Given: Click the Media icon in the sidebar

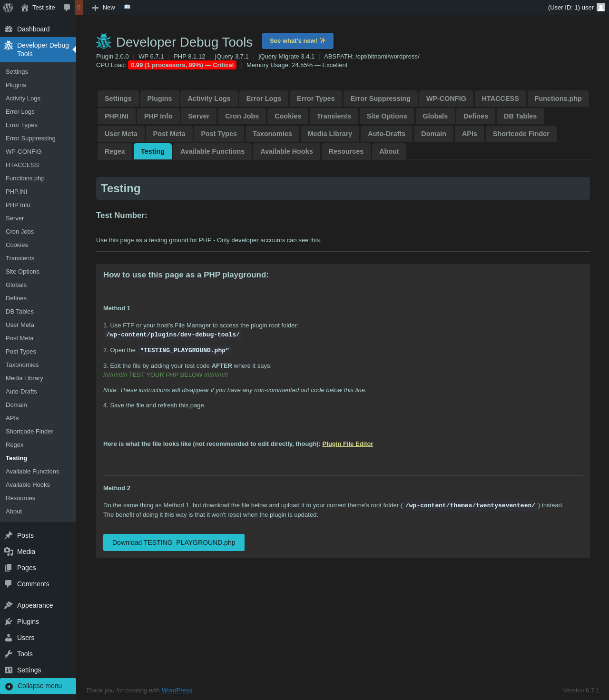Looking at the screenshot, I should [9, 552].
